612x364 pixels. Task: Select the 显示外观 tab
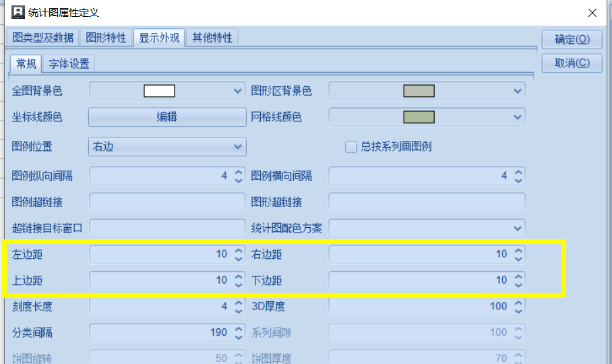click(159, 38)
